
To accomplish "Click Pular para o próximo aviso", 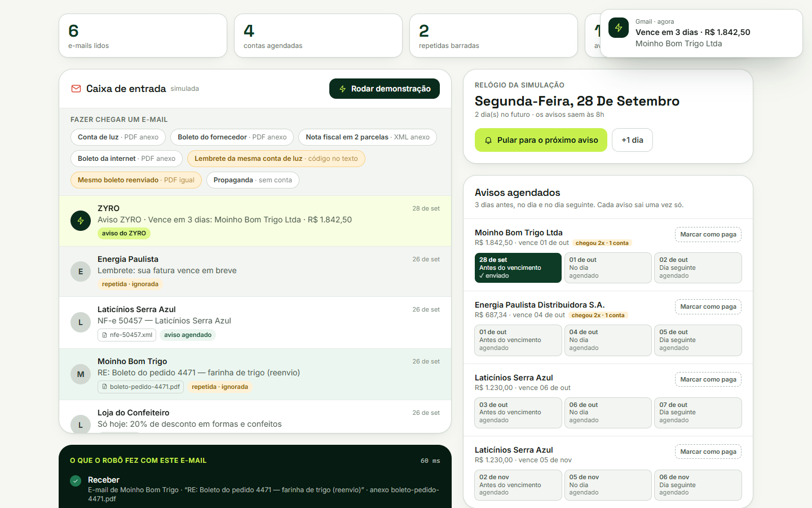I will [541, 140].
